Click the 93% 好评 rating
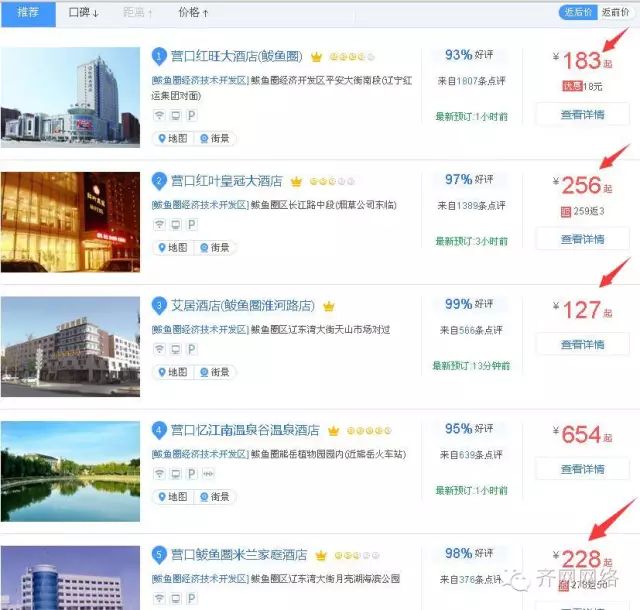The width and height of the screenshot is (640, 610). click(x=469, y=55)
